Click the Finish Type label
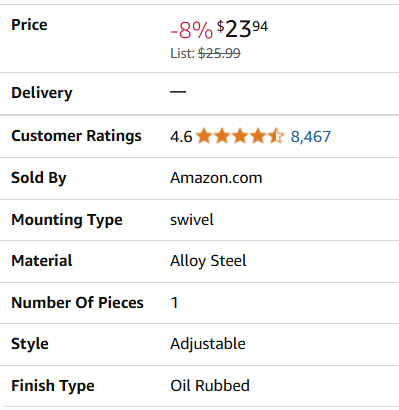 [x=53, y=386]
